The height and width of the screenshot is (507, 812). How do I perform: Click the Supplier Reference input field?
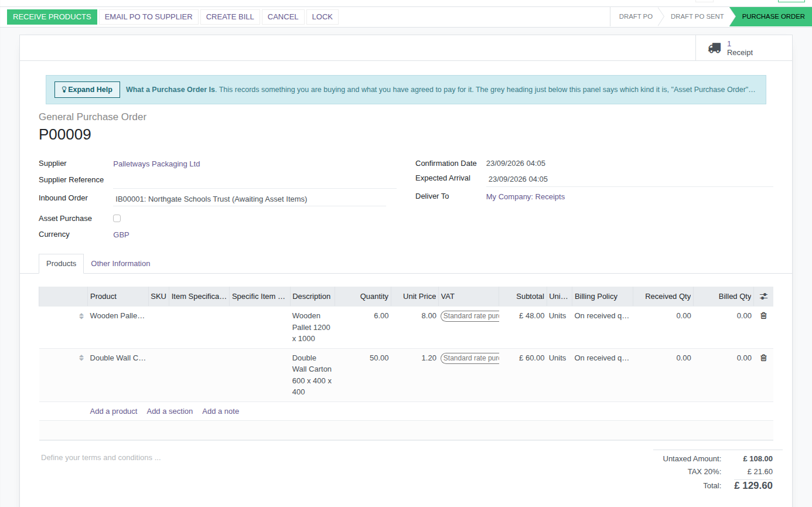[255, 180]
